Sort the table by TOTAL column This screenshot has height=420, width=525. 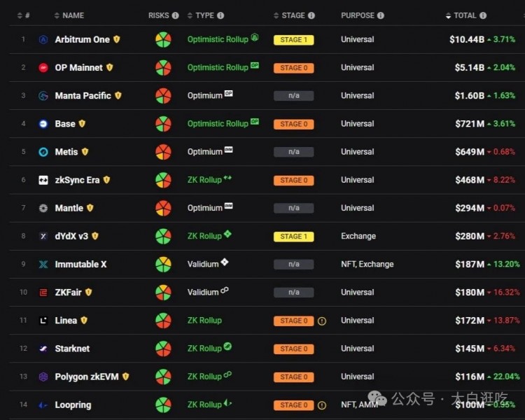(465, 15)
